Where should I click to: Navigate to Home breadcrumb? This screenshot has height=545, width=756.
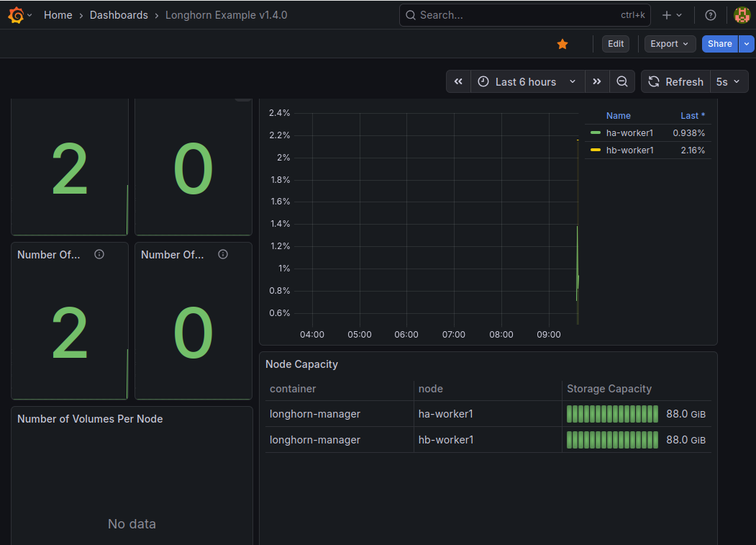coord(58,15)
